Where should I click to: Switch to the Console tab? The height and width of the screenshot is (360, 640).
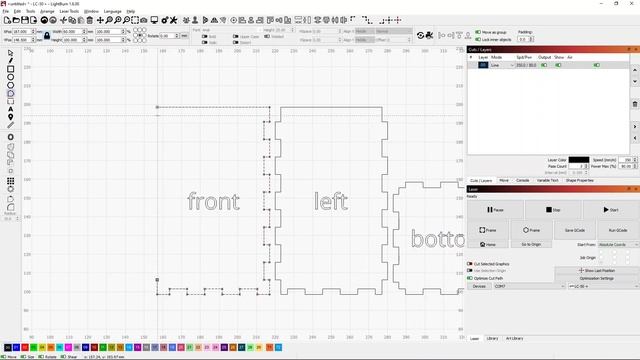tap(522, 180)
